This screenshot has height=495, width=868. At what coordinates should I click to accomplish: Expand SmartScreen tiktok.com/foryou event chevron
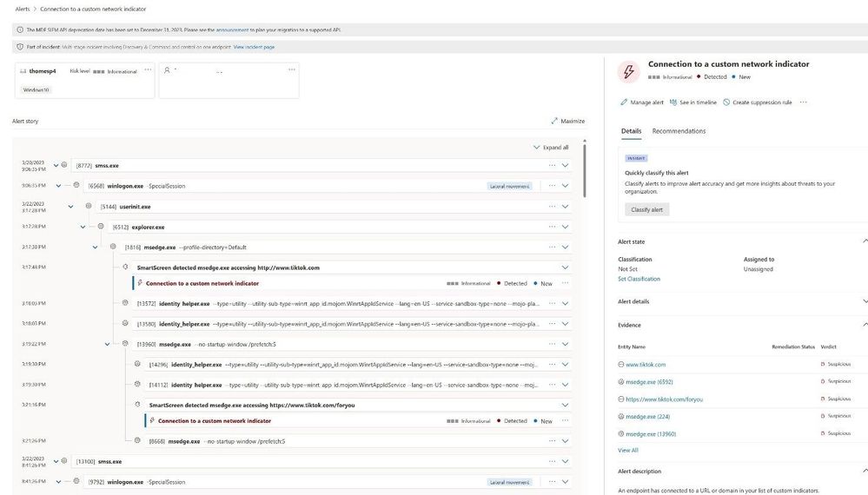pos(565,406)
